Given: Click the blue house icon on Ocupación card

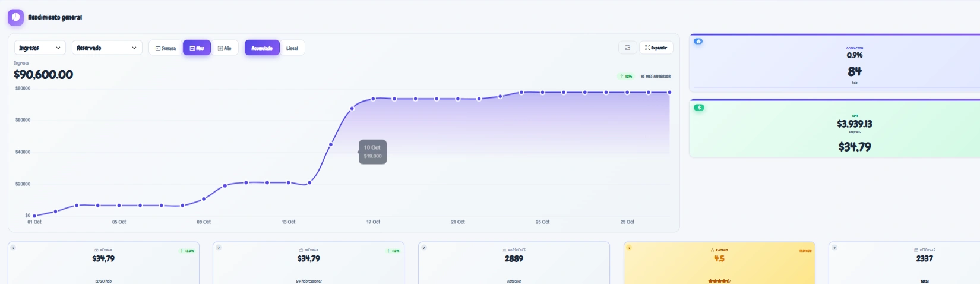Looking at the screenshot, I should pyautogui.click(x=698, y=41).
